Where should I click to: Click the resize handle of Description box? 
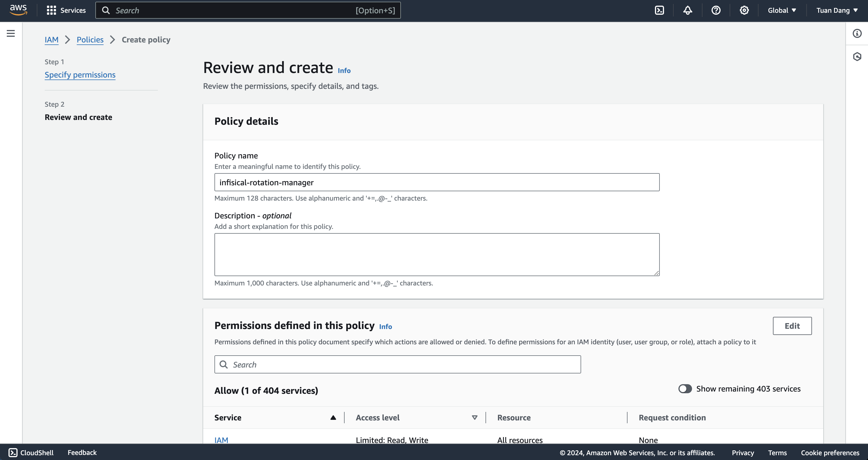656,273
